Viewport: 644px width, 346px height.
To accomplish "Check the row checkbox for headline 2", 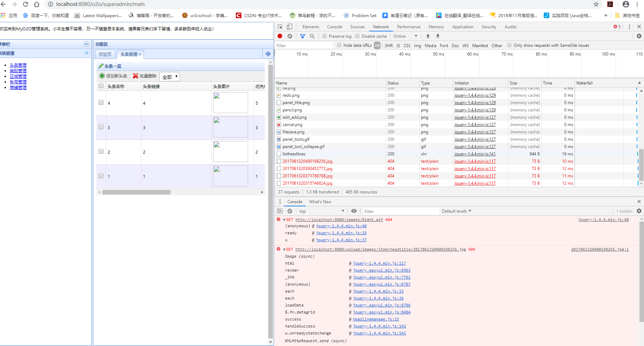I will click(x=101, y=151).
